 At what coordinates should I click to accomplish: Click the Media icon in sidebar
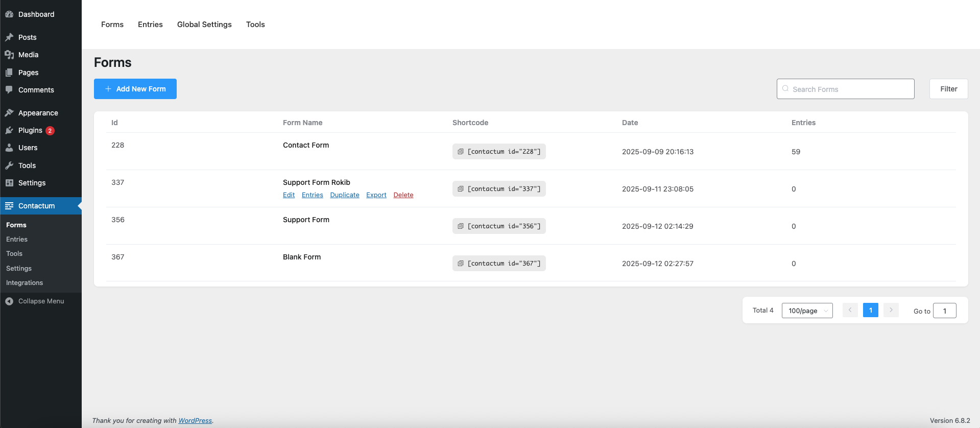tap(9, 55)
